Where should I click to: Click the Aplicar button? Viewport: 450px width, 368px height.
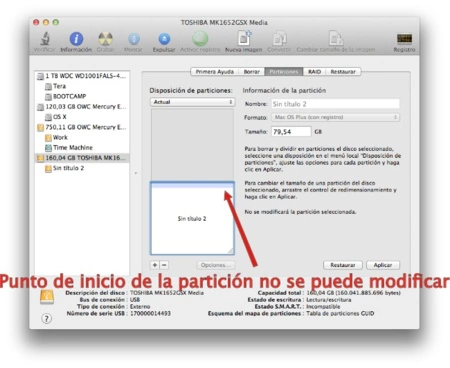(383, 265)
